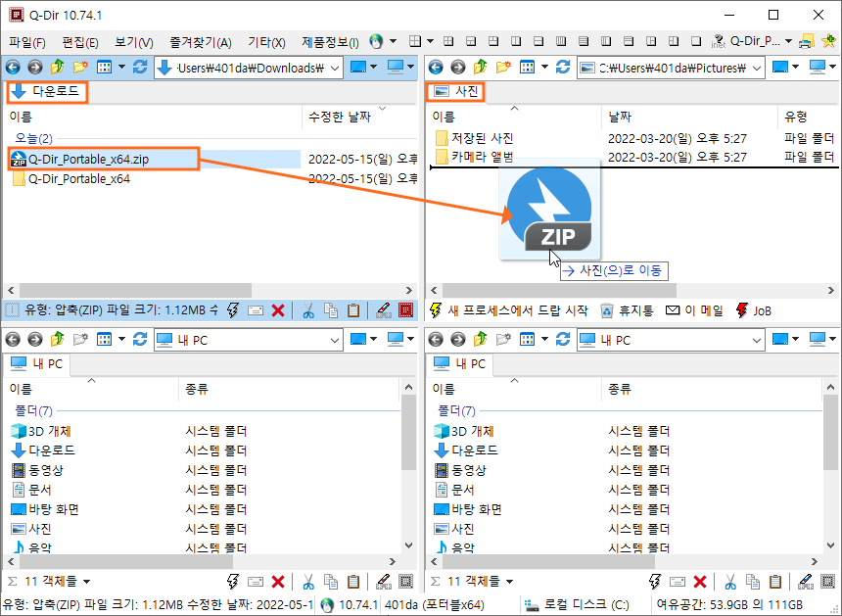The image size is (842, 616).
Task: Delete with red X in bottom-right pane
Action: pyautogui.click(x=700, y=582)
